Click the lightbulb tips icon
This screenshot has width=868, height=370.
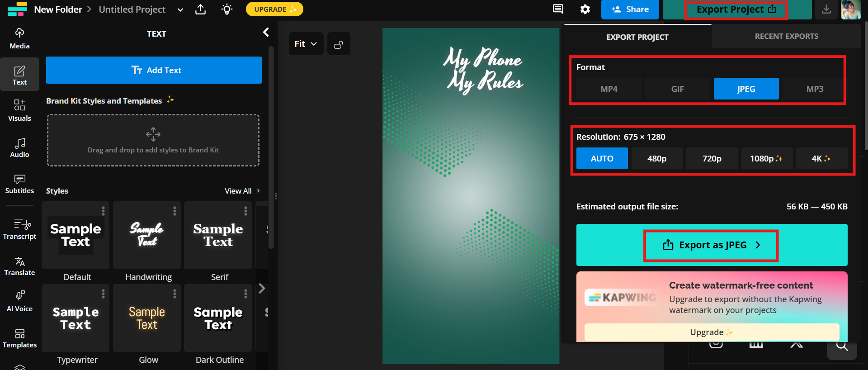click(227, 9)
